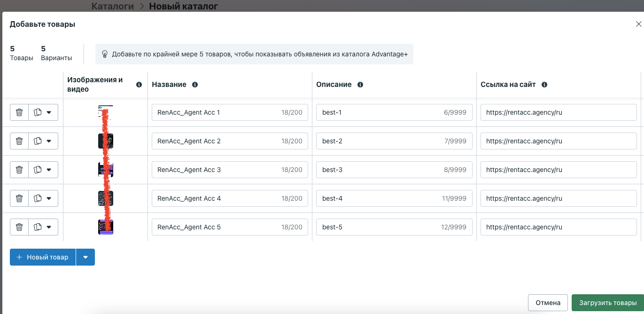Close the Добавьте товары dialog
The image size is (644, 314).
click(638, 24)
